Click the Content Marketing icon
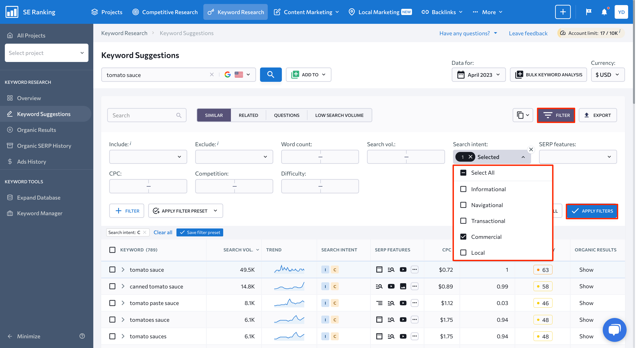The width and height of the screenshot is (644, 348). [277, 11]
